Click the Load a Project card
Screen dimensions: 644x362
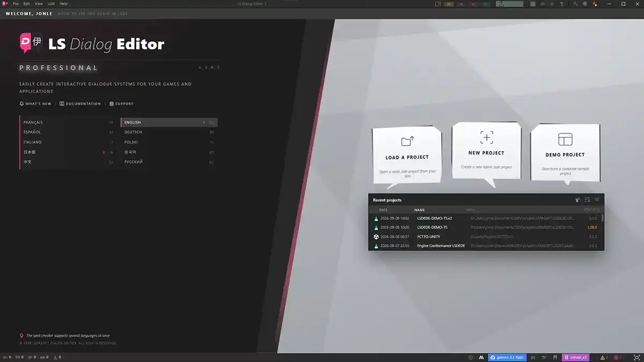point(407,154)
